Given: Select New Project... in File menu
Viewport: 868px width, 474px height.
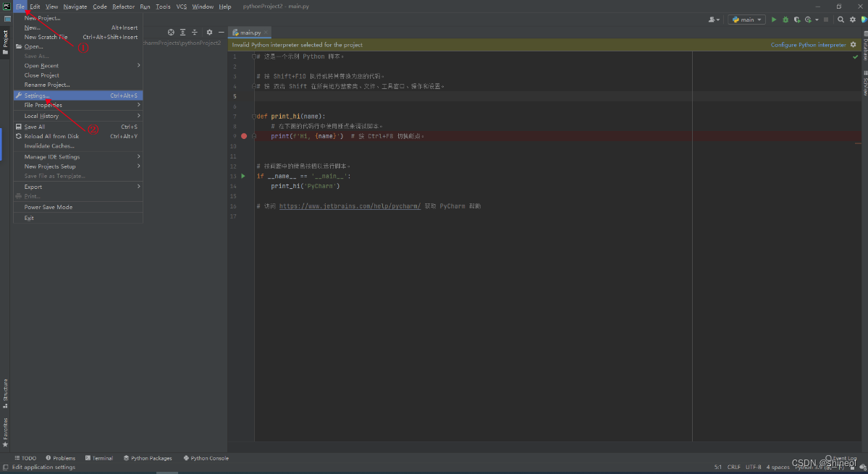Looking at the screenshot, I should 78,18.
